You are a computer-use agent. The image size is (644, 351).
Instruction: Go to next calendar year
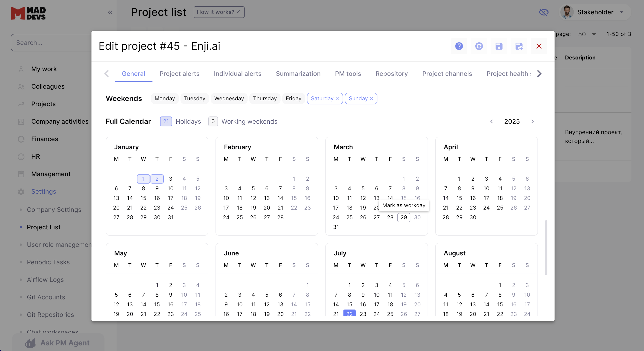click(x=533, y=122)
